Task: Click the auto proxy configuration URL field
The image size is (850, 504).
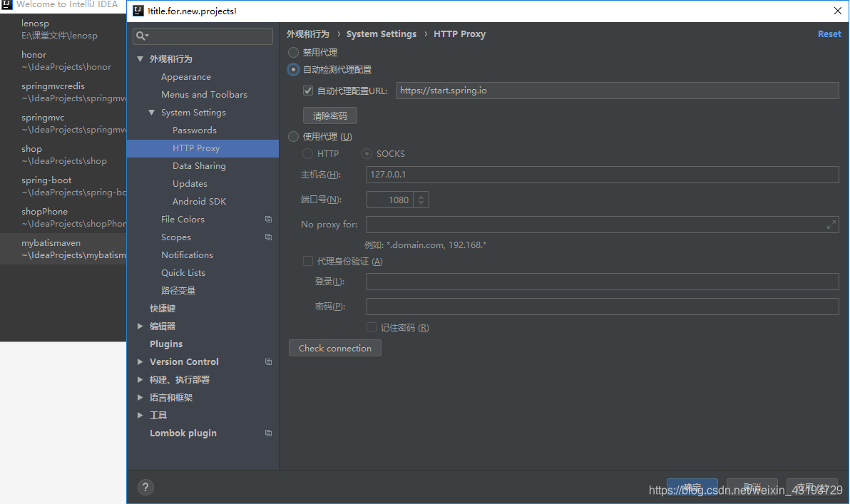Action: pyautogui.click(x=618, y=91)
